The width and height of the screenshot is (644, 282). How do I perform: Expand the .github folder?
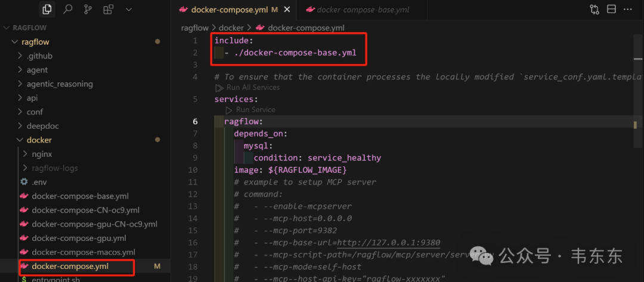click(x=39, y=56)
